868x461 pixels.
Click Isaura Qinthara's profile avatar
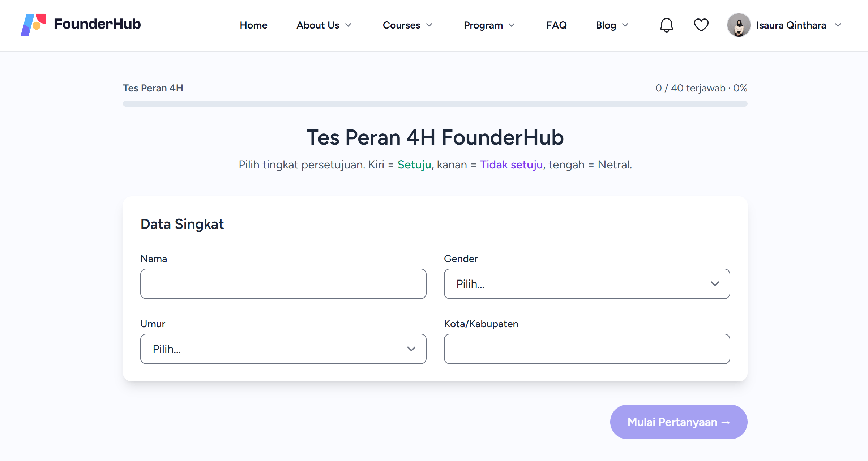tap(739, 25)
